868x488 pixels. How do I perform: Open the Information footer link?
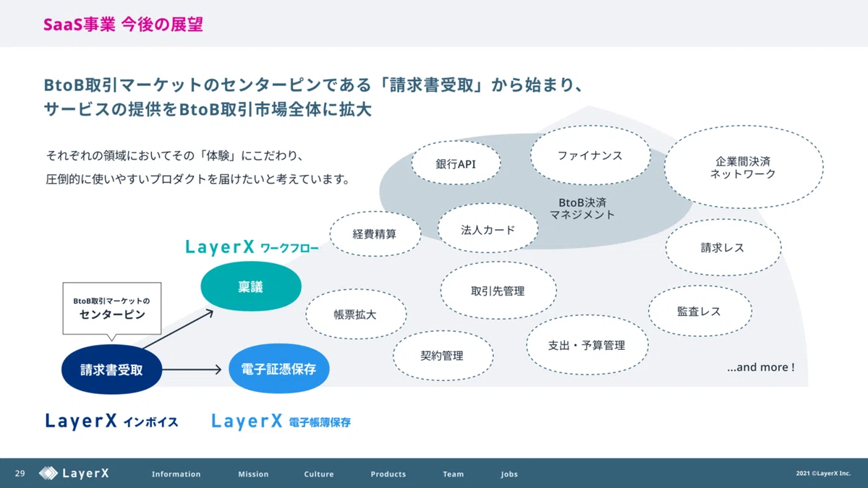pyautogui.click(x=176, y=474)
